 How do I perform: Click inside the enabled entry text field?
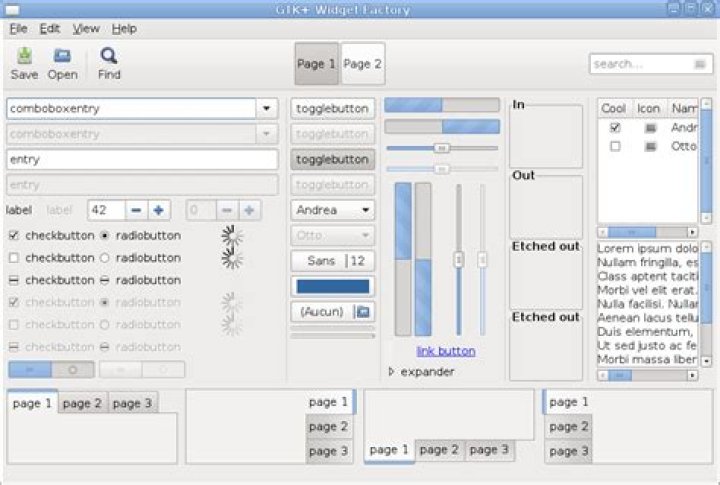[142, 159]
